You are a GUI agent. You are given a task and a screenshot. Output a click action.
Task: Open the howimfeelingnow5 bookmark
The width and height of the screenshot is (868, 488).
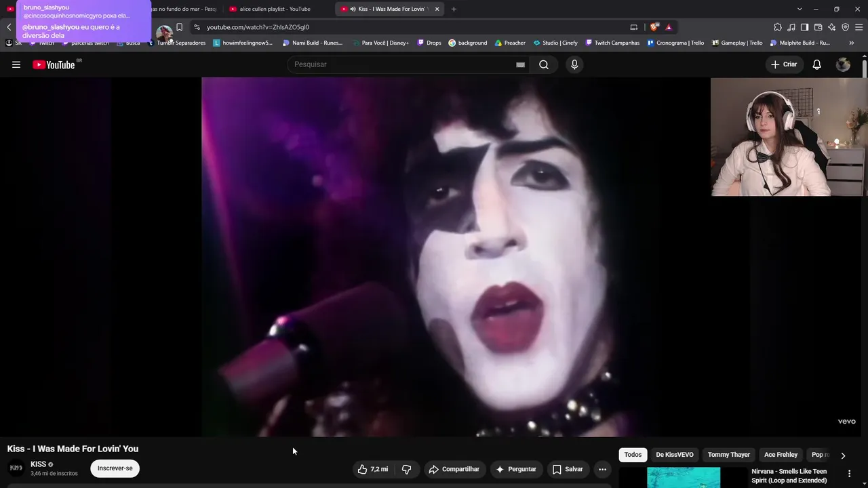[x=243, y=43]
